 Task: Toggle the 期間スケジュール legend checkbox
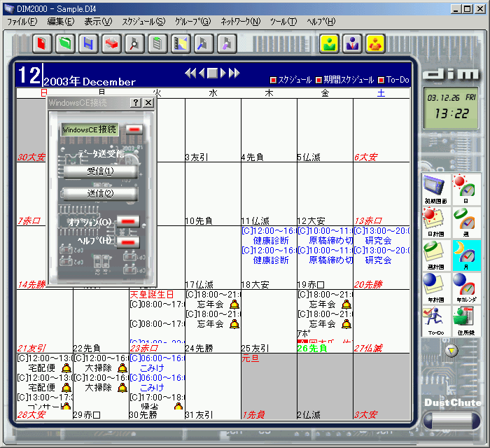(x=318, y=80)
